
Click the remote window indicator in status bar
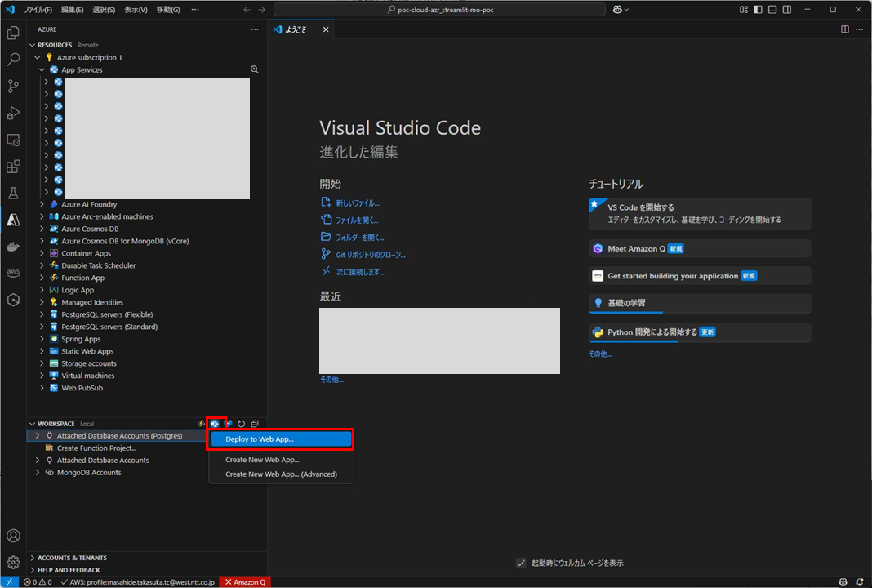(x=10, y=582)
